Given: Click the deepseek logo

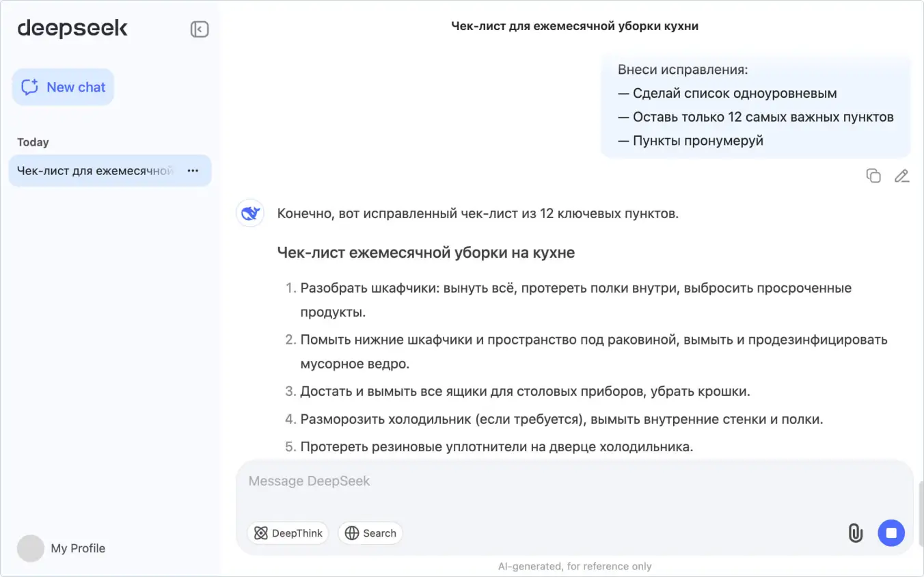Looking at the screenshot, I should tap(72, 29).
